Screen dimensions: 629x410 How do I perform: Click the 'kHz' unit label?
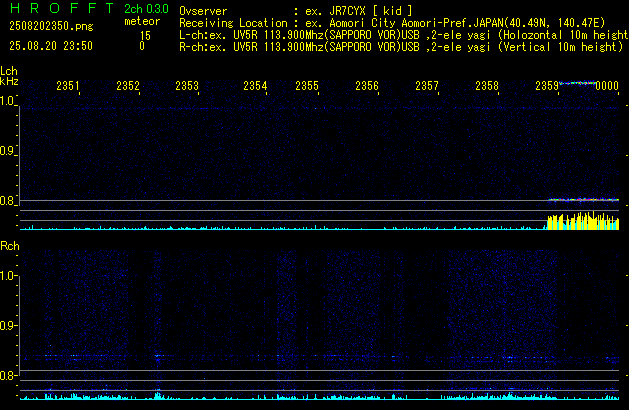[9, 81]
